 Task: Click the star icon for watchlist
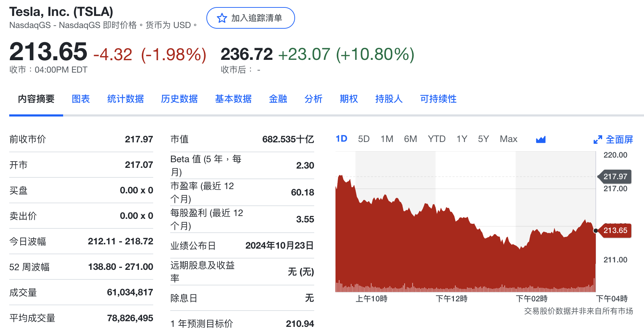coord(222,18)
